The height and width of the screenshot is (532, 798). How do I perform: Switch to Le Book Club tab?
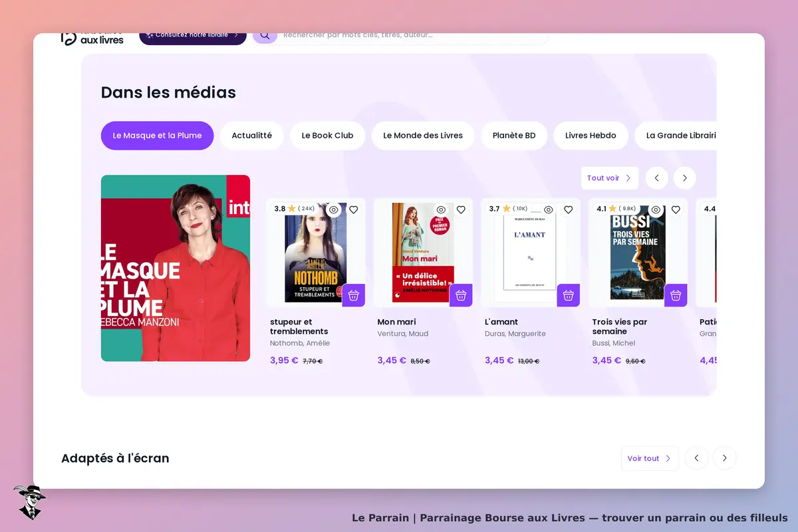coord(328,136)
